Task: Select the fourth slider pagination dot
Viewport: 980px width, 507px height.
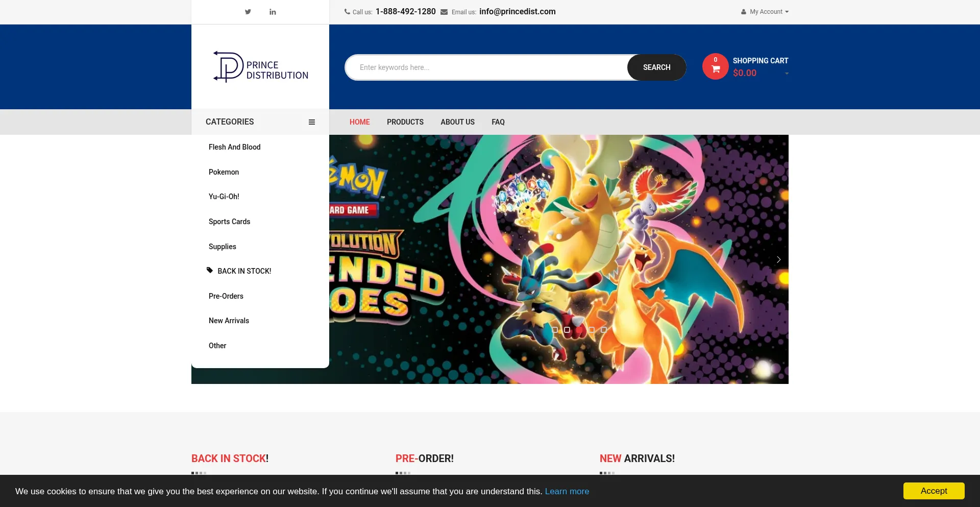Action: click(x=592, y=330)
